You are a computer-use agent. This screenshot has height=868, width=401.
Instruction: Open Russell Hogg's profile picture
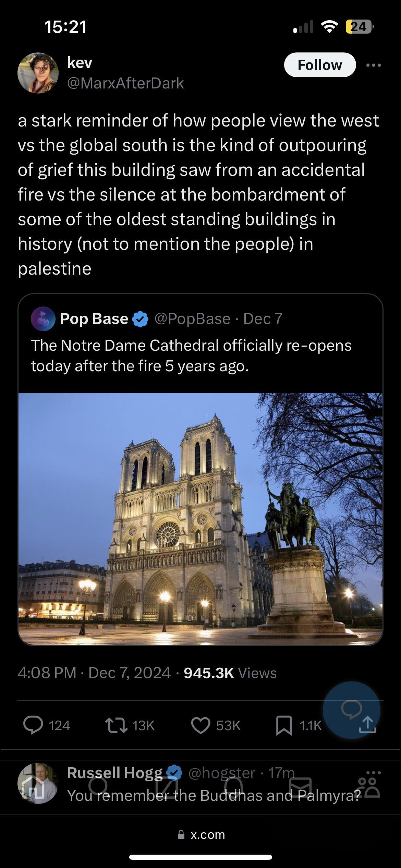pyautogui.click(x=38, y=783)
